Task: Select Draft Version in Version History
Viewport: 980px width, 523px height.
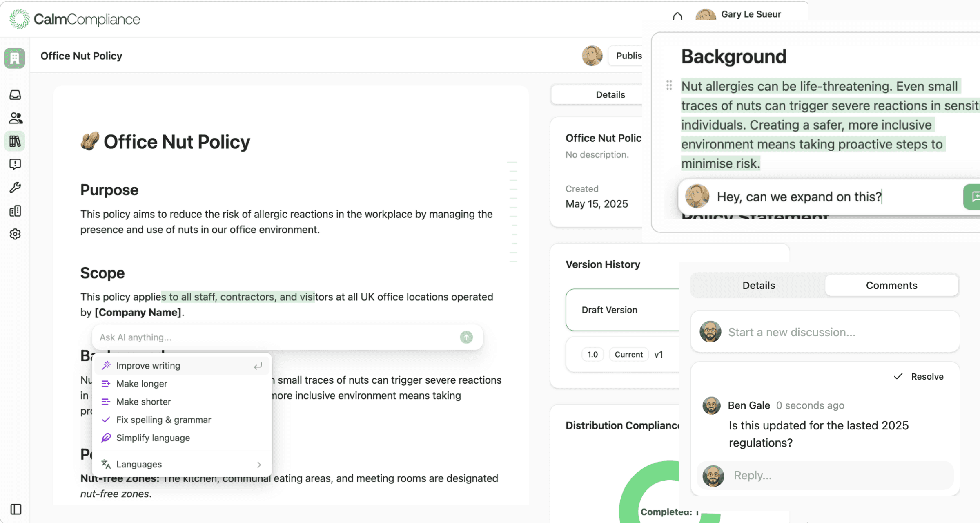Action: pos(609,310)
